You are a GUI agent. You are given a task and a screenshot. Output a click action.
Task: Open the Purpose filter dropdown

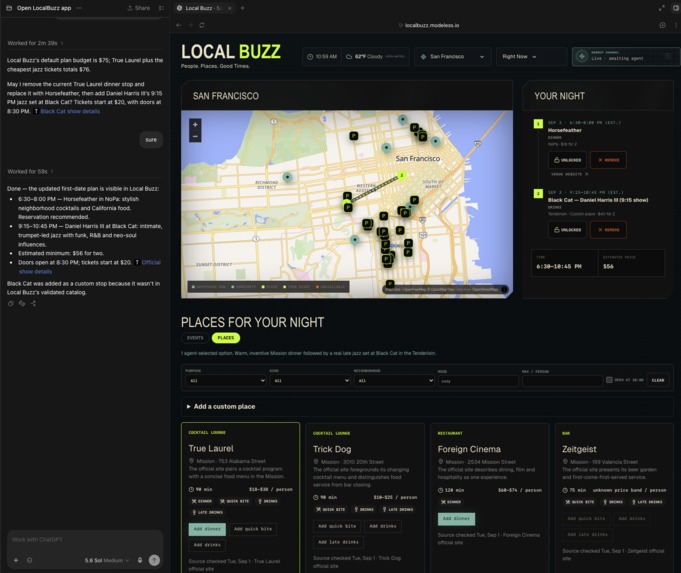pyautogui.click(x=225, y=381)
